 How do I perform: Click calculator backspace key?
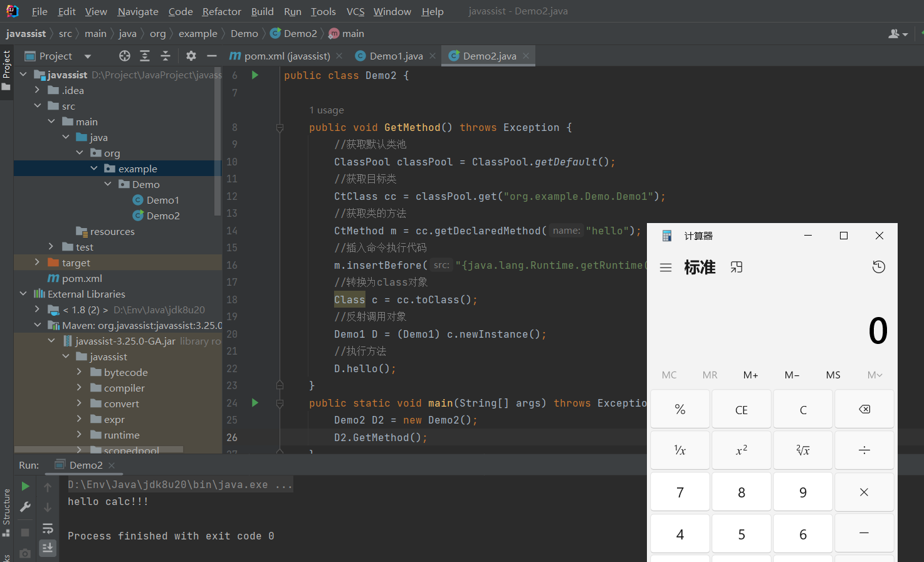tap(864, 409)
